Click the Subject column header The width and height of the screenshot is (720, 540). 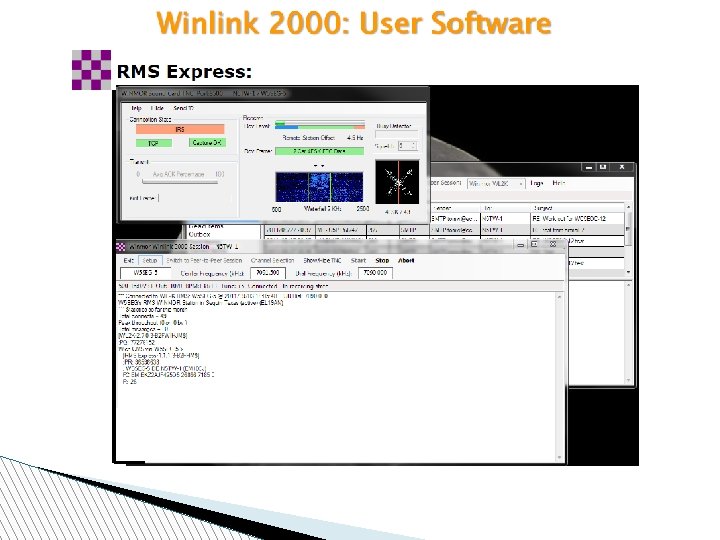tap(578, 208)
